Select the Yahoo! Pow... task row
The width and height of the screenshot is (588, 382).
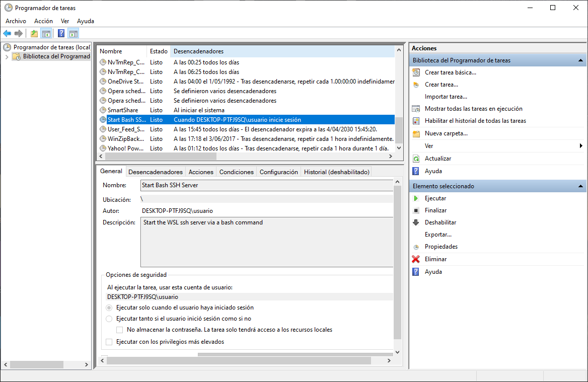click(247, 148)
